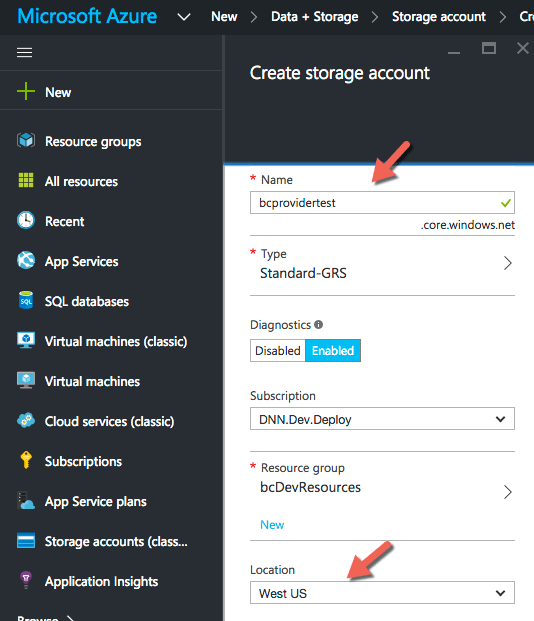
Task: Open All resources in the sidebar
Action: pyautogui.click(x=81, y=181)
